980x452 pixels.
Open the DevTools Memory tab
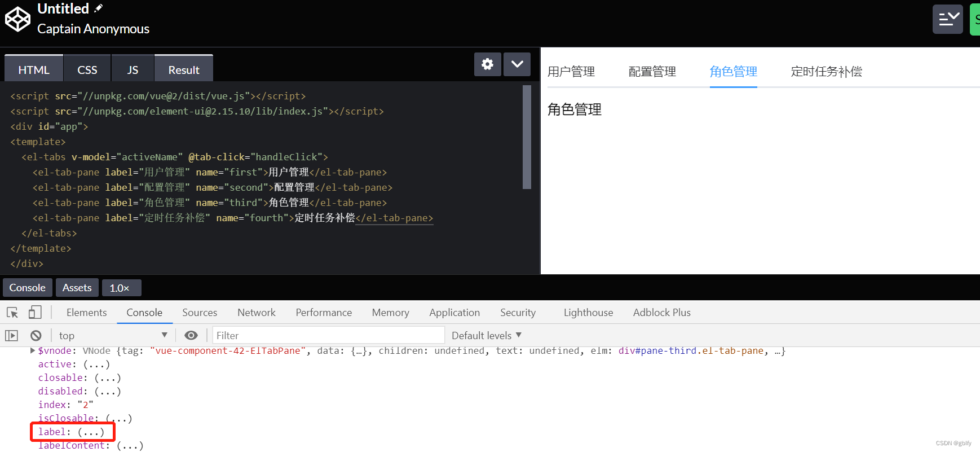(x=391, y=313)
